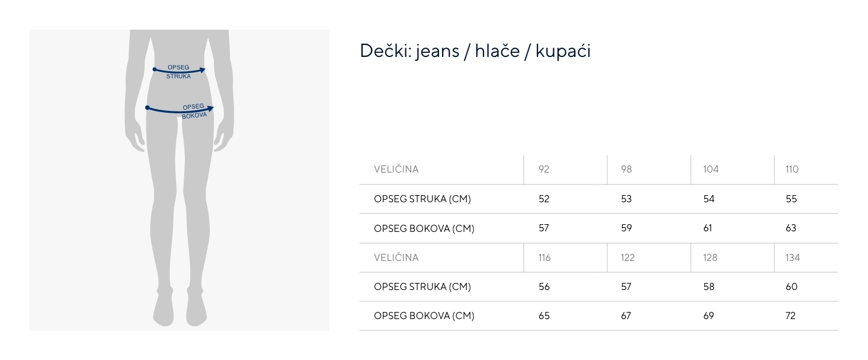868x360 pixels.
Task: Click hip value 63 for size 110
Action: click(x=791, y=228)
